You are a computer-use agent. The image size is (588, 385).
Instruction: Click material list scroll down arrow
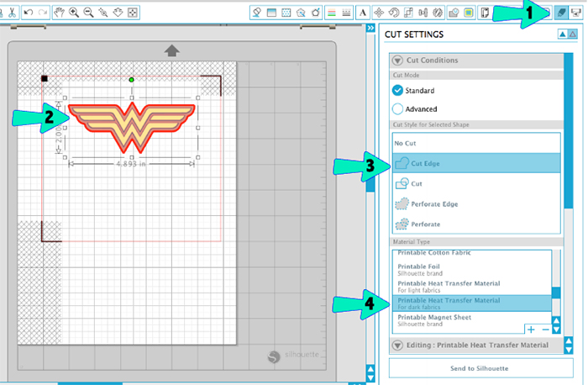click(x=556, y=330)
